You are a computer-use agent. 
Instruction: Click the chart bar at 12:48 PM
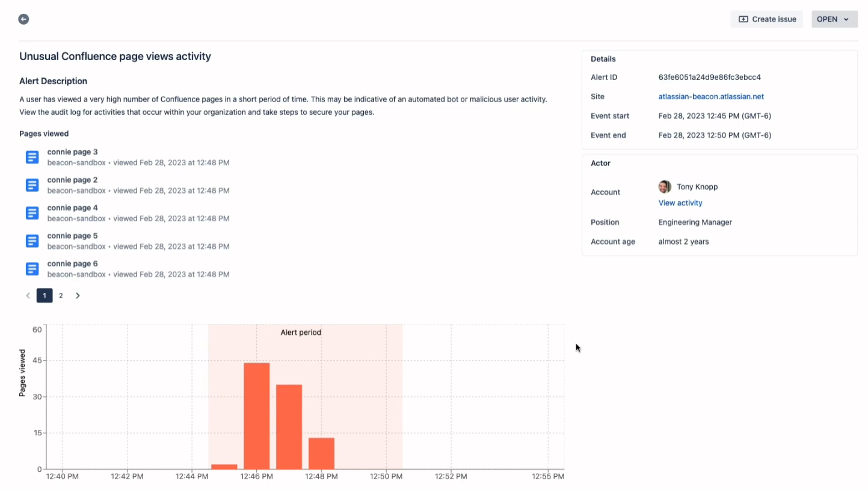pyautogui.click(x=321, y=453)
